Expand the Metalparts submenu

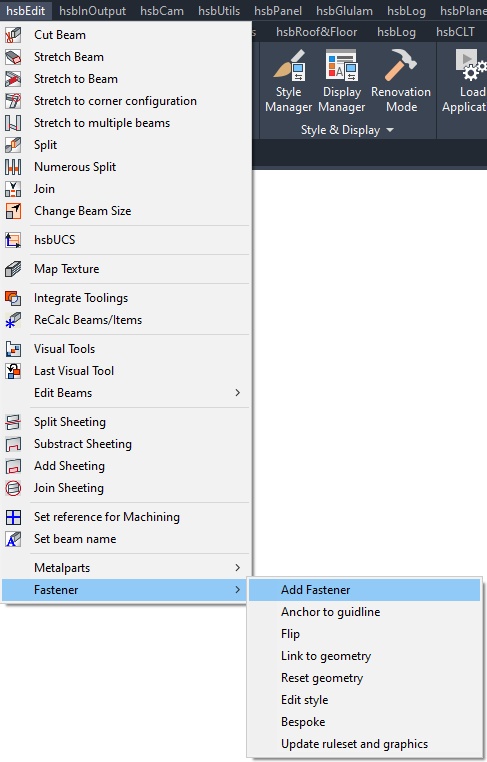tap(125, 568)
